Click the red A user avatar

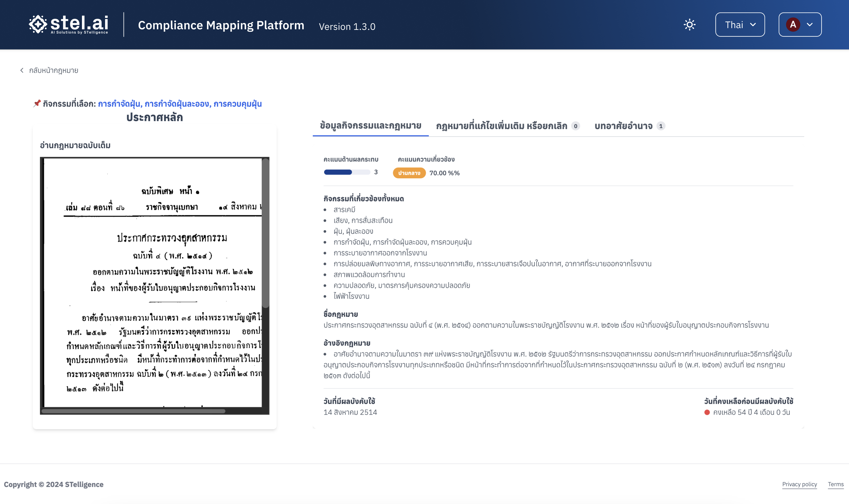click(x=793, y=25)
